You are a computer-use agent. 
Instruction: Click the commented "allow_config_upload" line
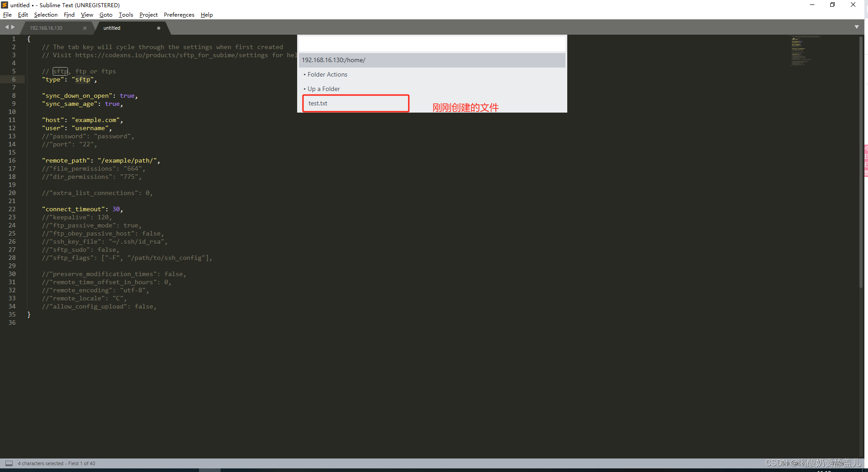click(x=99, y=306)
